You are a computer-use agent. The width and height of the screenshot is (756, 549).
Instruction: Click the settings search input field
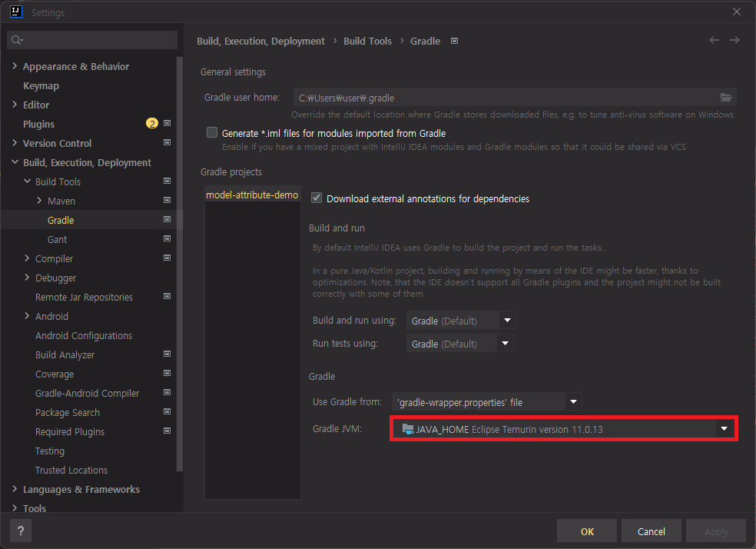coord(92,40)
